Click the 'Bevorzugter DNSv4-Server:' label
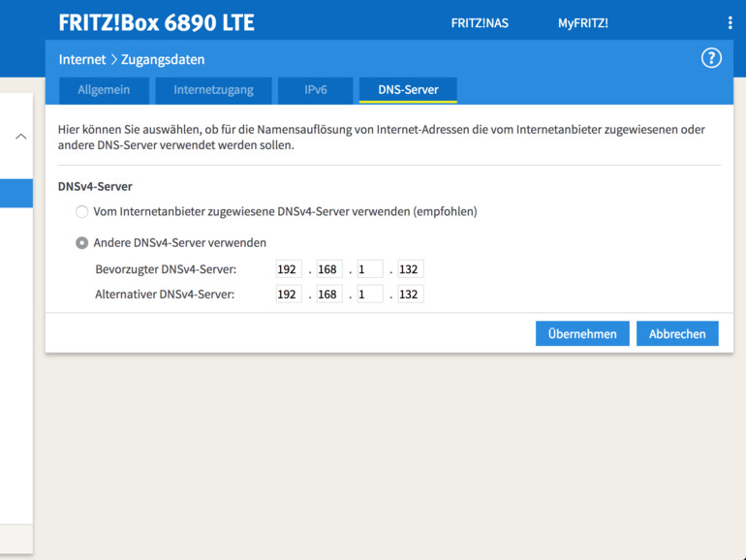 click(x=166, y=269)
